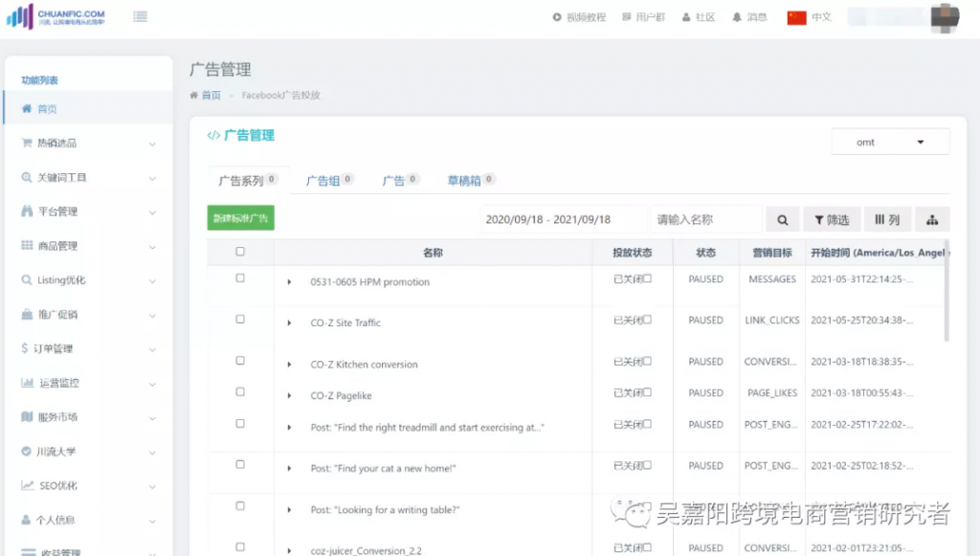
Task: Expand the 0531-0605 HPM promotion row arrow
Action: (289, 281)
